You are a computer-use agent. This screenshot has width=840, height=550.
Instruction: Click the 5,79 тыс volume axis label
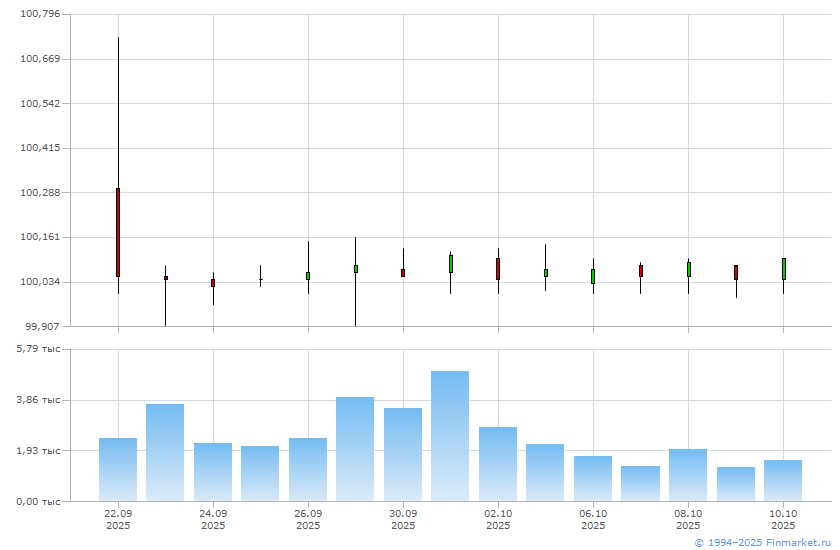click(38, 349)
